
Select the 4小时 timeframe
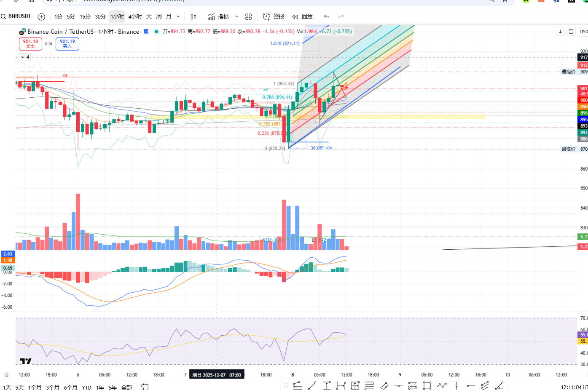pos(135,16)
